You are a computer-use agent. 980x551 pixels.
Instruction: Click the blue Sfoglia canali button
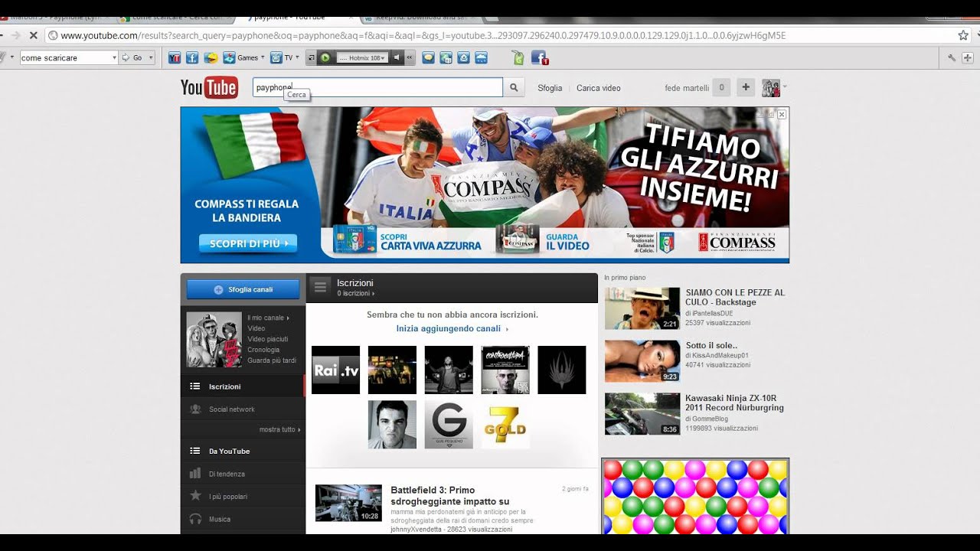(x=243, y=289)
